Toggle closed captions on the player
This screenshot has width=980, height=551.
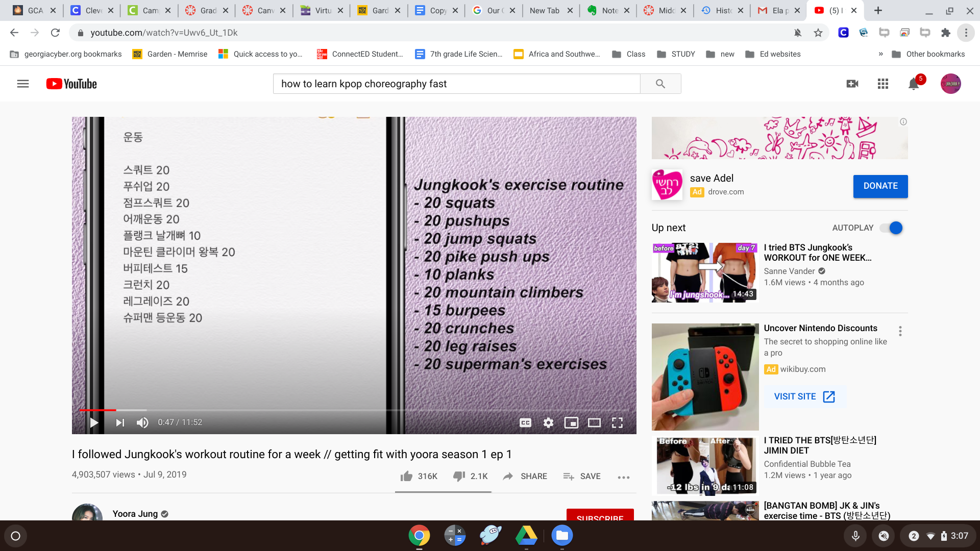(525, 422)
